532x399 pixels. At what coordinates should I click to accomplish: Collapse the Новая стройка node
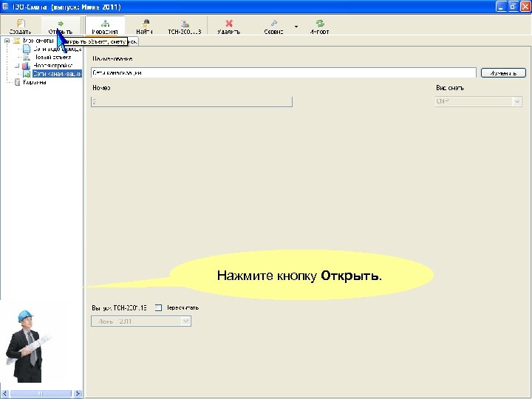click(x=17, y=66)
